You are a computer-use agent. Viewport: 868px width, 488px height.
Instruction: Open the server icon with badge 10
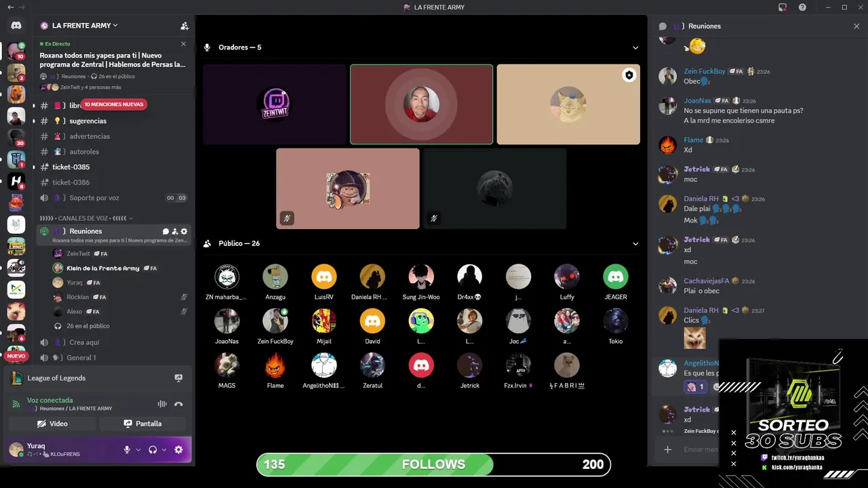point(16,51)
